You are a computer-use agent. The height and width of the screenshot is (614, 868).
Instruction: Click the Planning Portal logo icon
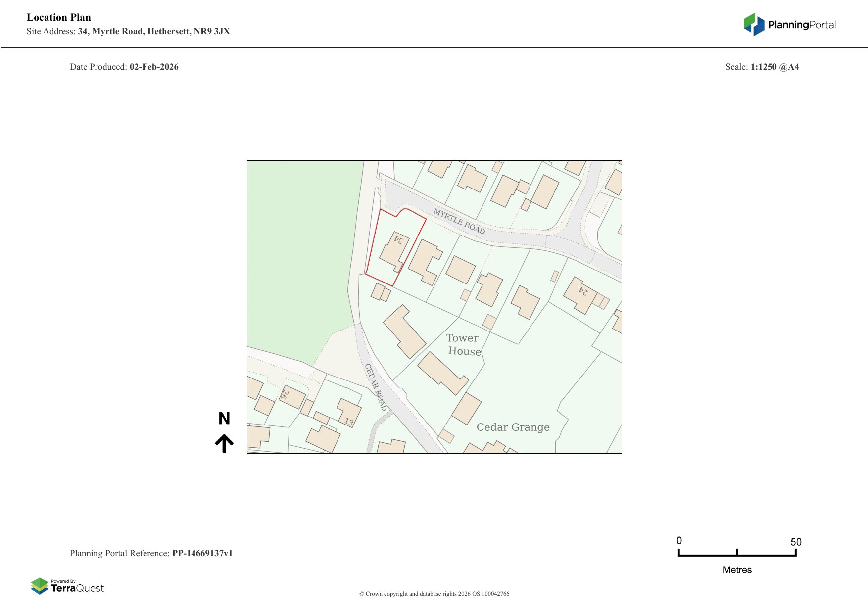[x=754, y=24]
